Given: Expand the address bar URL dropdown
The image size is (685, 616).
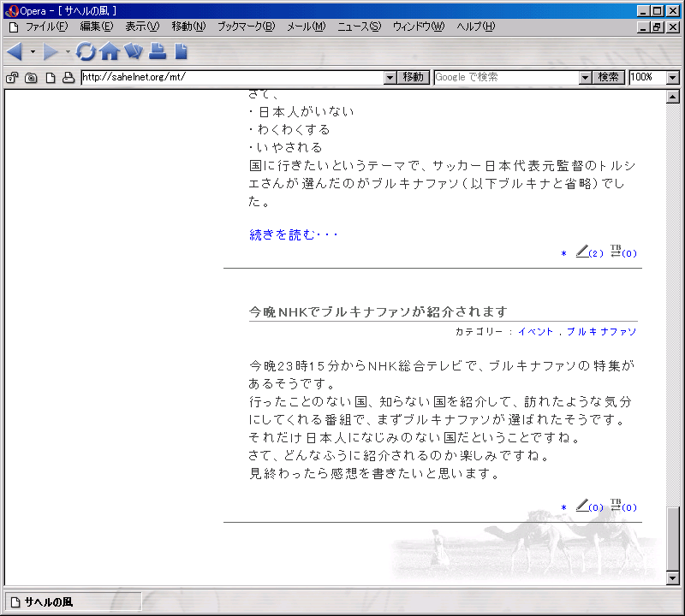Looking at the screenshot, I should click(x=390, y=78).
